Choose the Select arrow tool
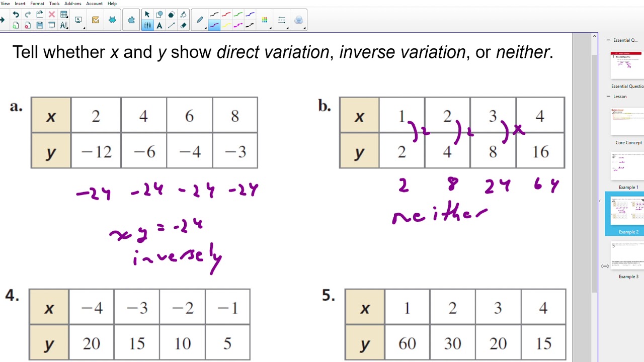This screenshot has width=644, height=362. point(147,15)
